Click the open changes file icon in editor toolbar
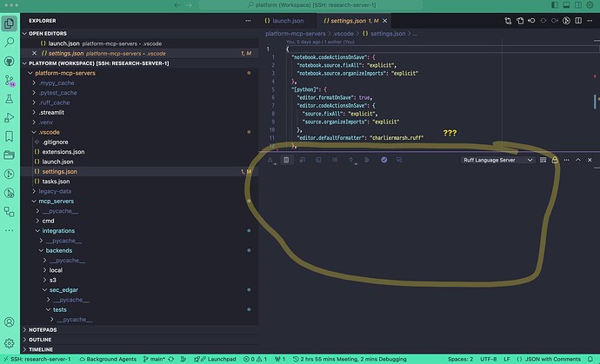 click(520, 21)
